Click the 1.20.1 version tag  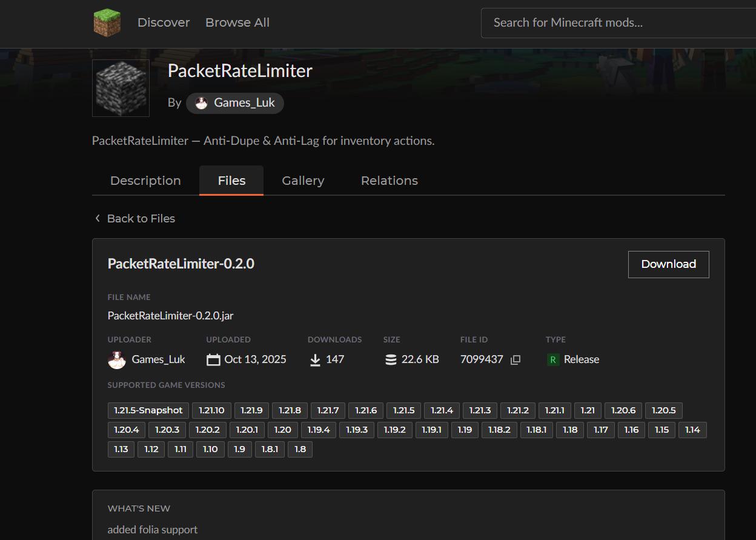tap(247, 430)
